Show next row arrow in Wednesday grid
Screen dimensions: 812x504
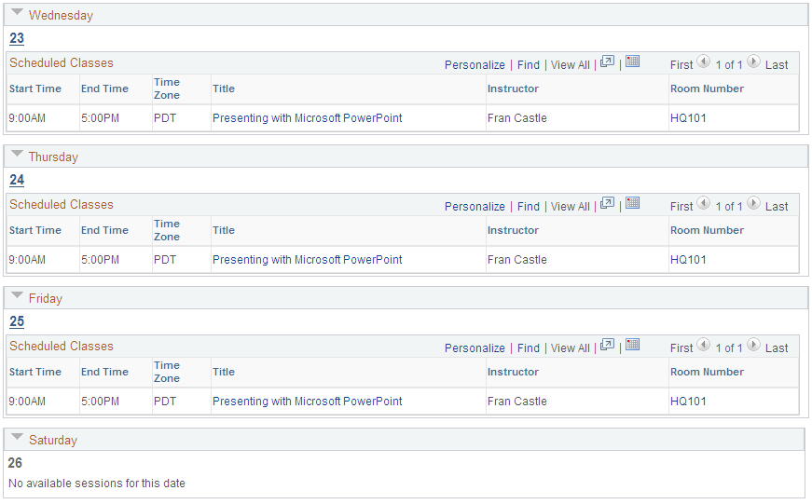click(x=753, y=61)
